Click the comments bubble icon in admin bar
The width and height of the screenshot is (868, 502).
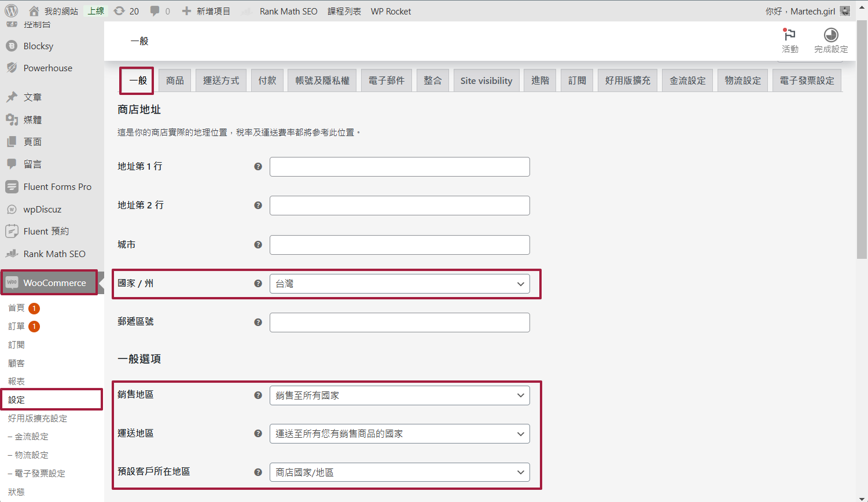coord(155,11)
